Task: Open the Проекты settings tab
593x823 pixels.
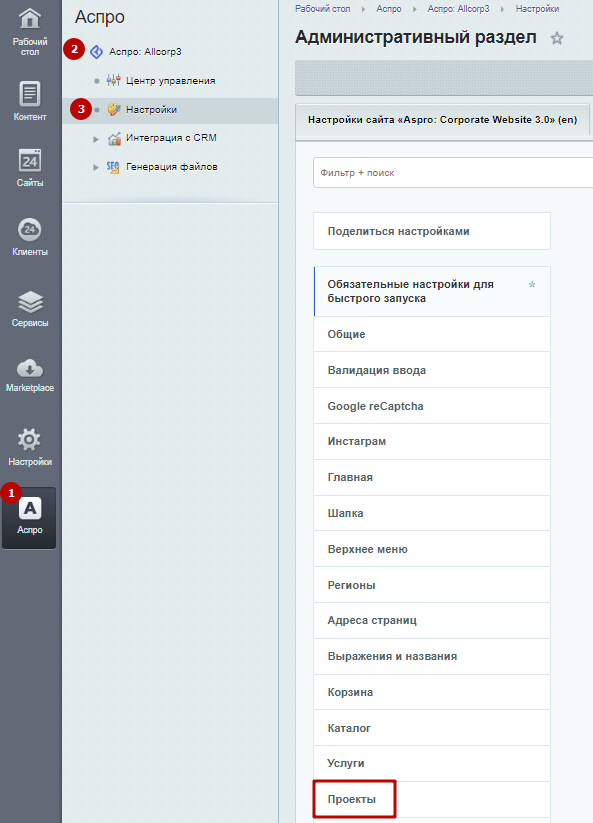Action: pos(432,799)
